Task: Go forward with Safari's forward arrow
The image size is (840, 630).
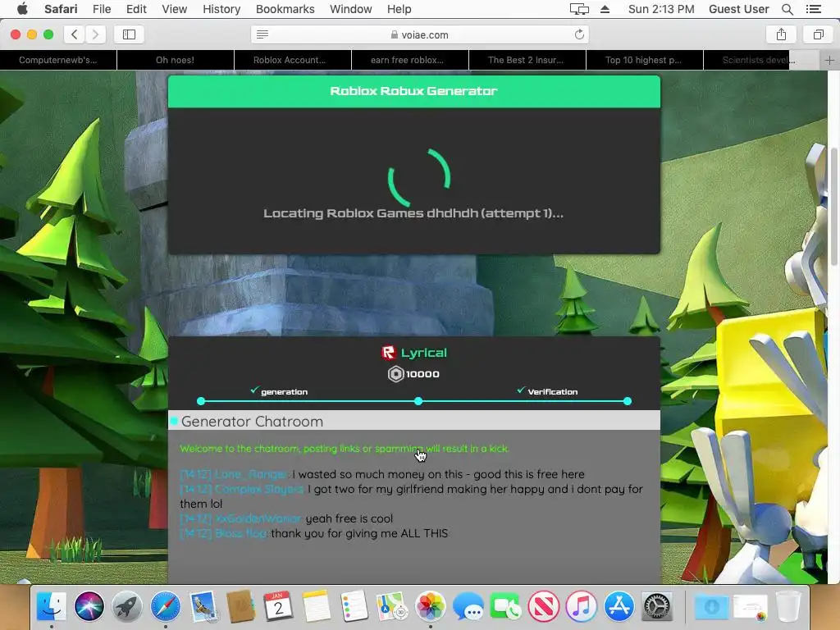Action: (95, 34)
